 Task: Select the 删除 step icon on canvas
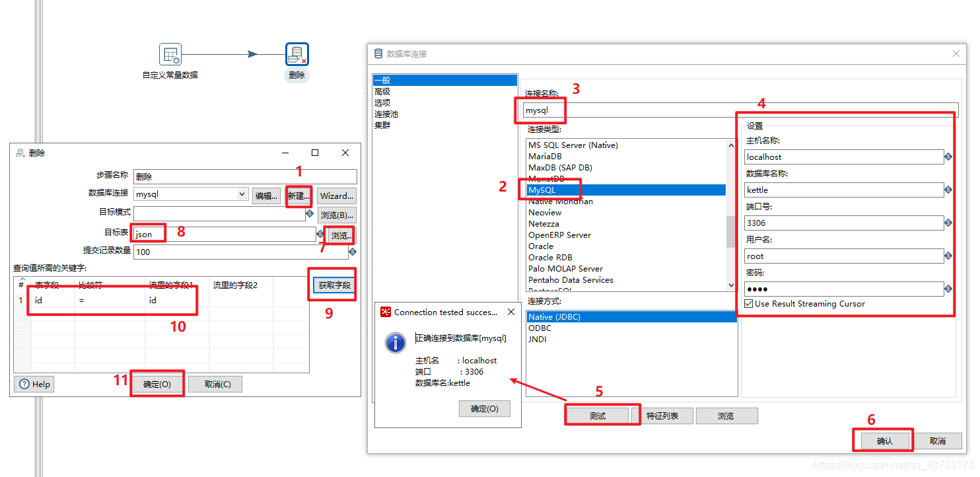[297, 55]
